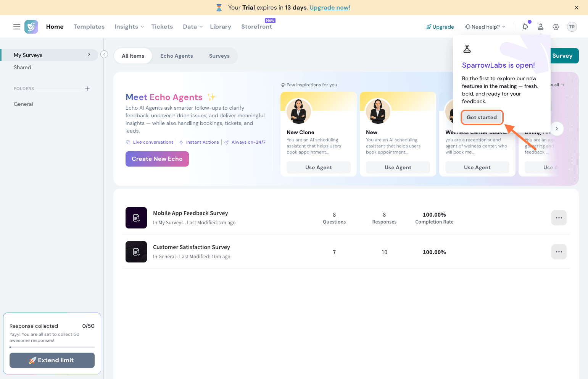The image size is (588, 379).
Task: Collapse the left sidebar panel
Action: pyautogui.click(x=104, y=55)
